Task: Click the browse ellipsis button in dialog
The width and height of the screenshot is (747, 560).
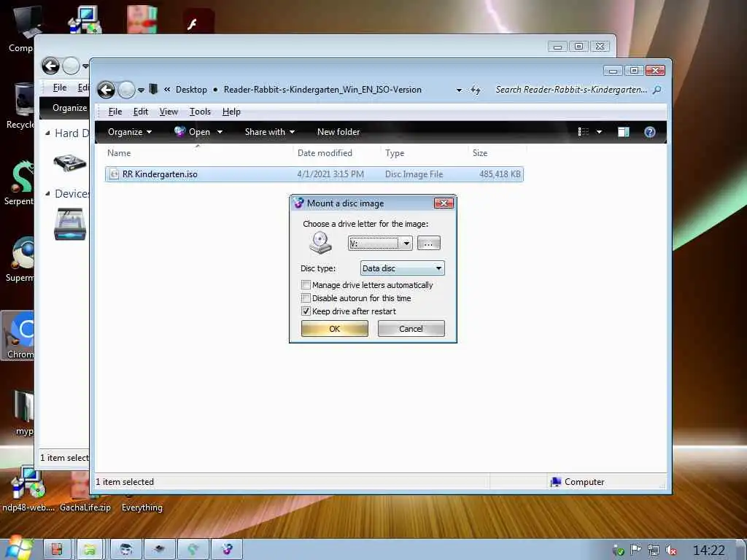Action: pos(428,244)
